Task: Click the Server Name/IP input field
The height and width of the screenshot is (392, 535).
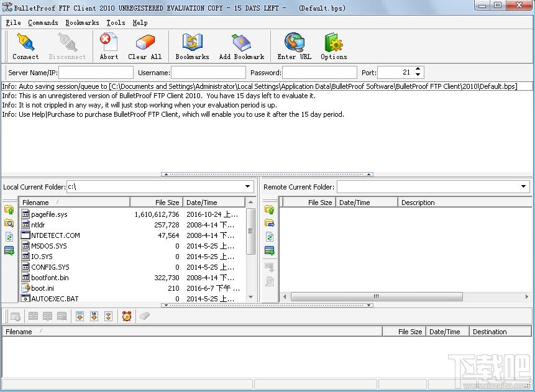Action: 96,72
